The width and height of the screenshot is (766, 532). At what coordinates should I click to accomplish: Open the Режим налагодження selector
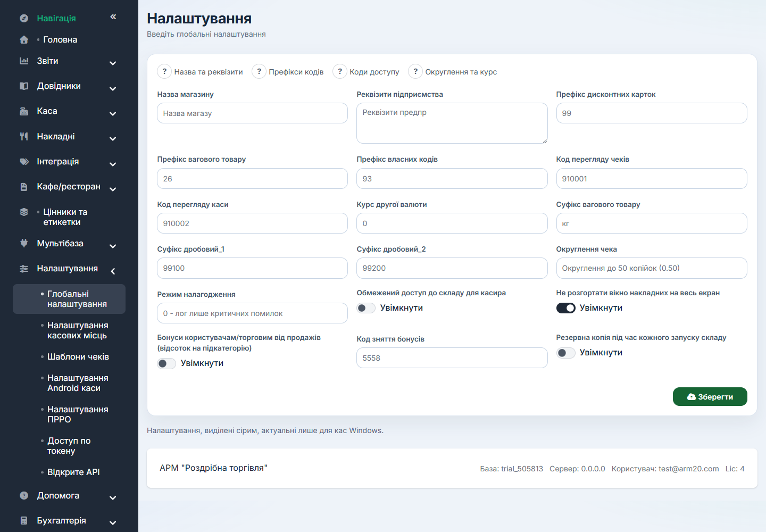coord(252,313)
